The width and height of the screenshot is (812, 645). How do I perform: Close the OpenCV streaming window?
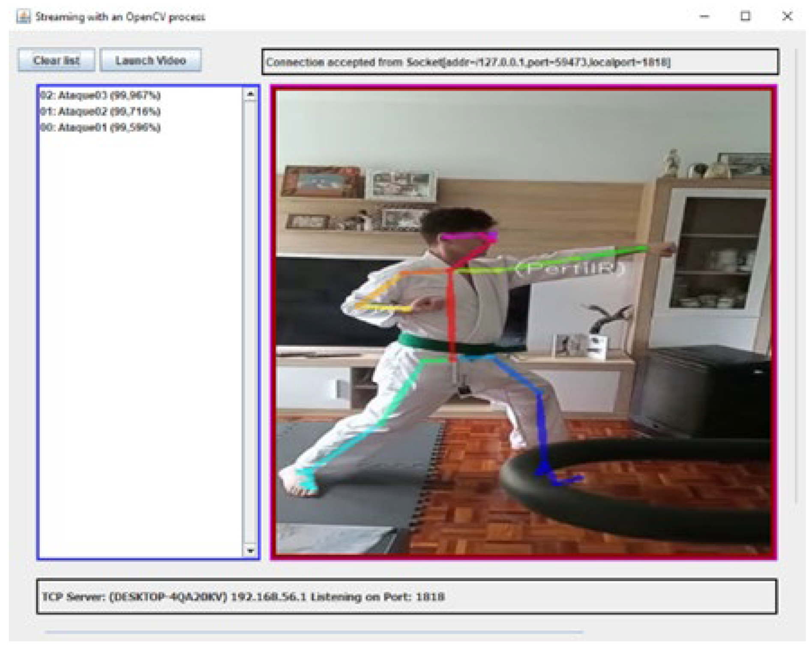click(787, 16)
